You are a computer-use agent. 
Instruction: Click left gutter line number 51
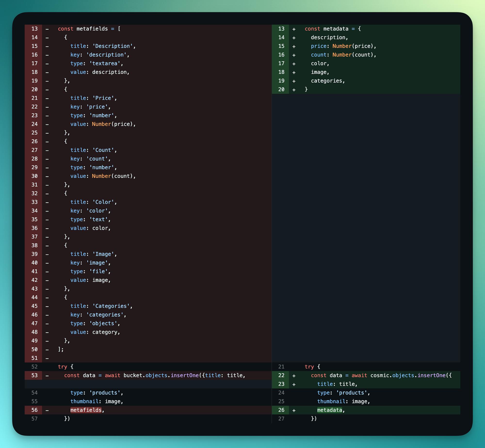pyautogui.click(x=34, y=358)
